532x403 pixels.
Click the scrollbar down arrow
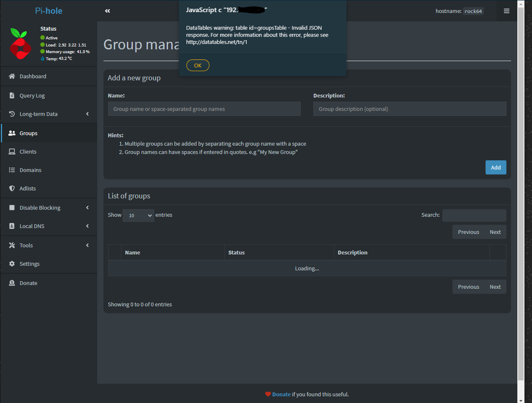(521, 400)
